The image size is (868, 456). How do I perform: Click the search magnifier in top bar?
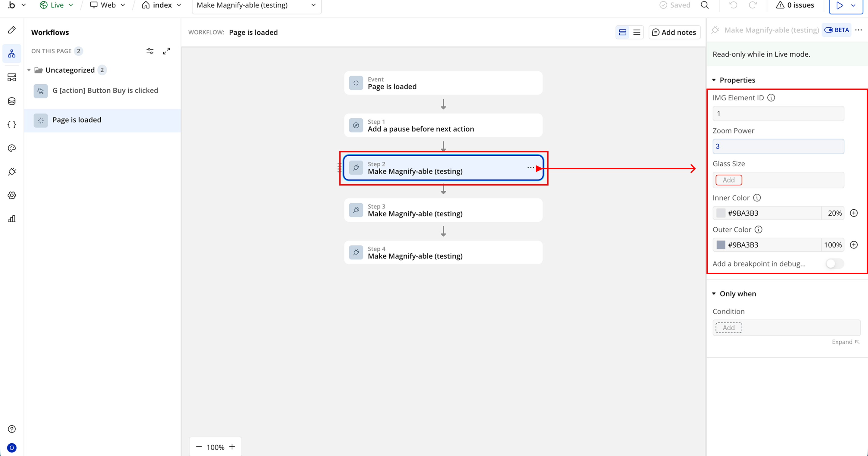coord(705,5)
